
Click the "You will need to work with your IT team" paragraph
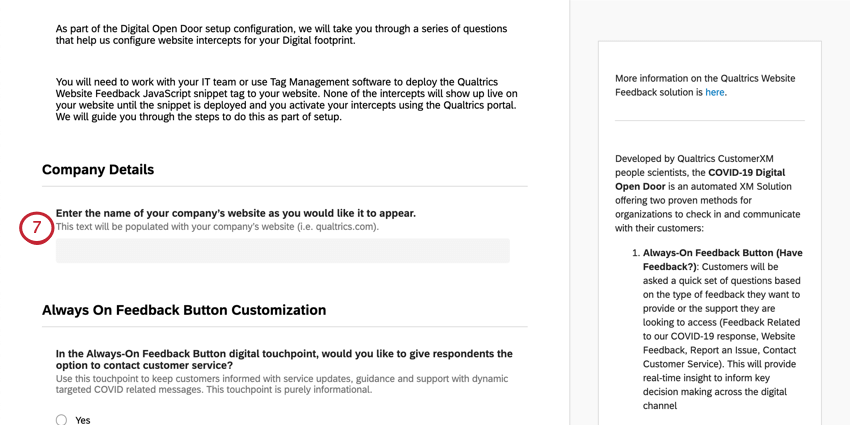pos(286,99)
